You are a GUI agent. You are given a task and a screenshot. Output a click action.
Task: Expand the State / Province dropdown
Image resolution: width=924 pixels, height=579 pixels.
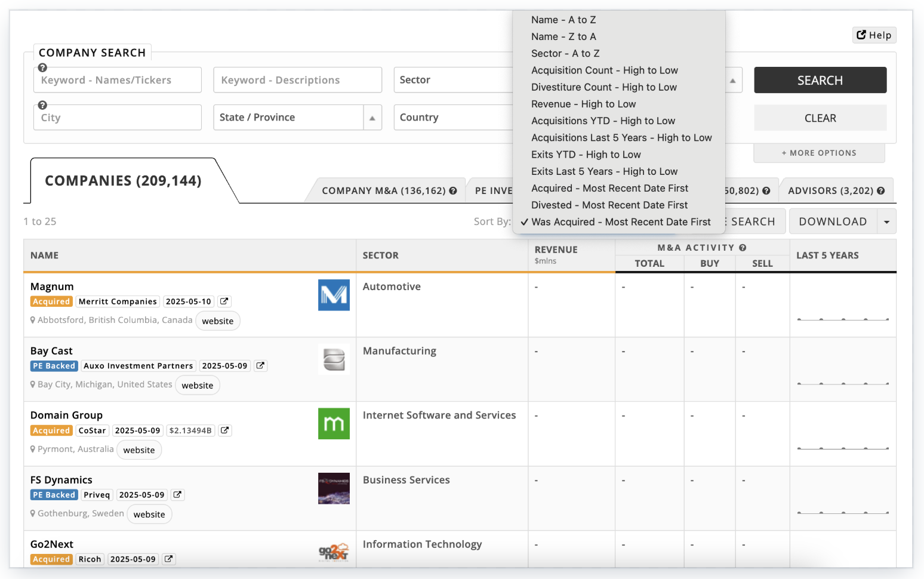point(372,118)
